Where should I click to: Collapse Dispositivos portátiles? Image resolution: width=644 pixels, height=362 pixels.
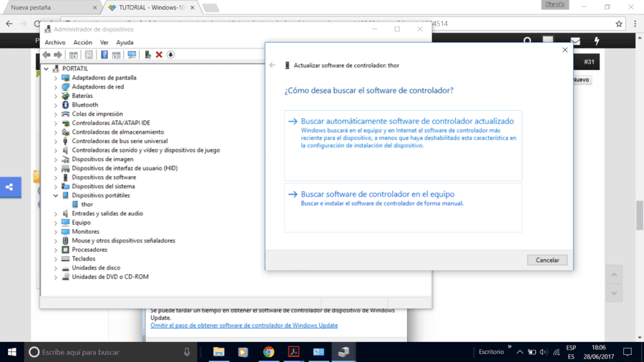coord(55,195)
